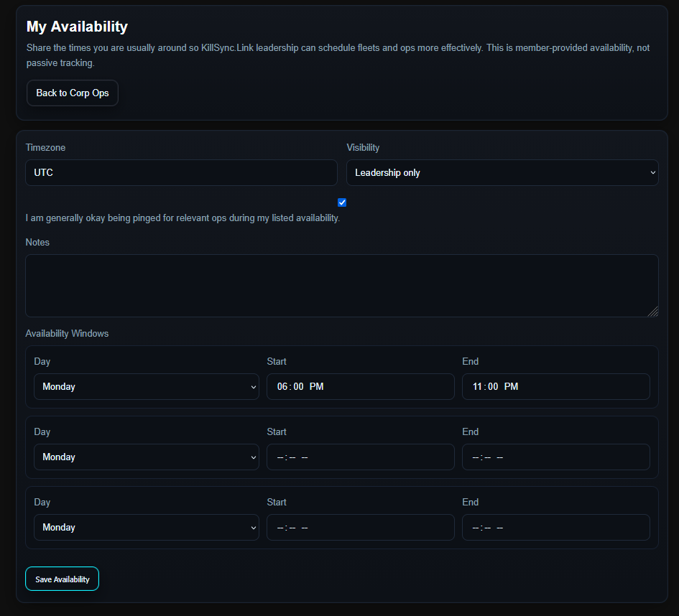Save the availability form
This screenshot has height=616, width=679.
62,579
